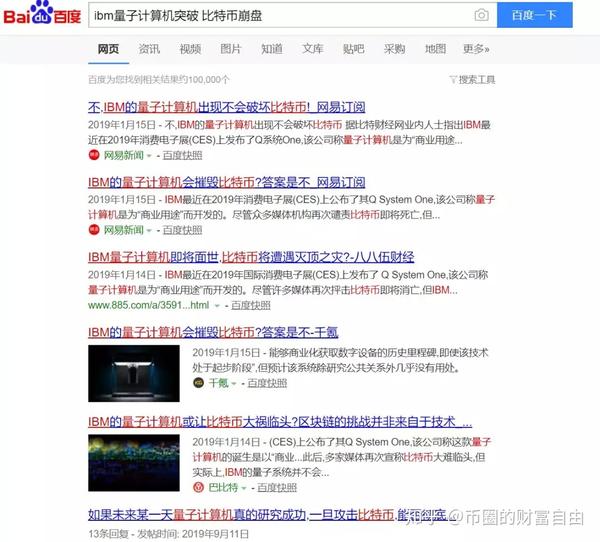Screen dimensions: 600x542
Task: Open 百度快照 for the 885.com result
Action: click(251, 305)
